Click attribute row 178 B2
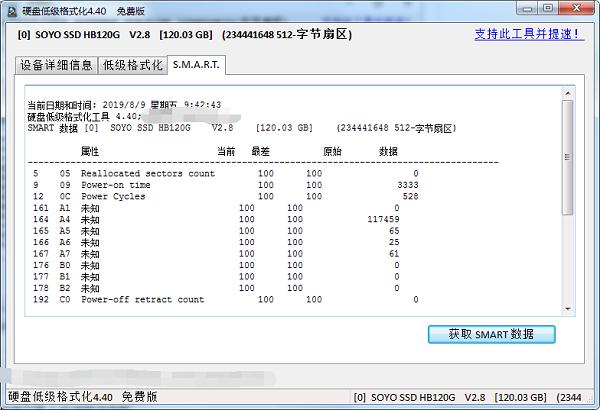 pos(216,288)
